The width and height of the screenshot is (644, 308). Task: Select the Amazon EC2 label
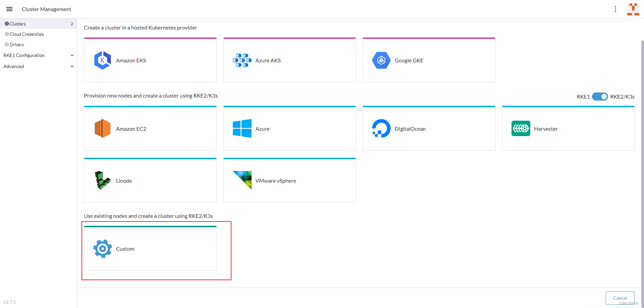pyautogui.click(x=131, y=129)
